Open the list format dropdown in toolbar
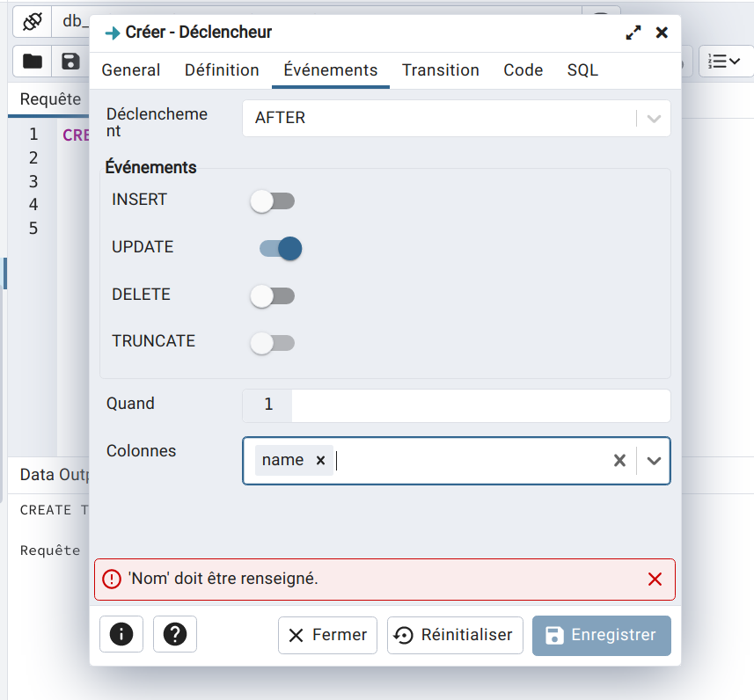Image resolution: width=754 pixels, height=700 pixels. point(725,62)
